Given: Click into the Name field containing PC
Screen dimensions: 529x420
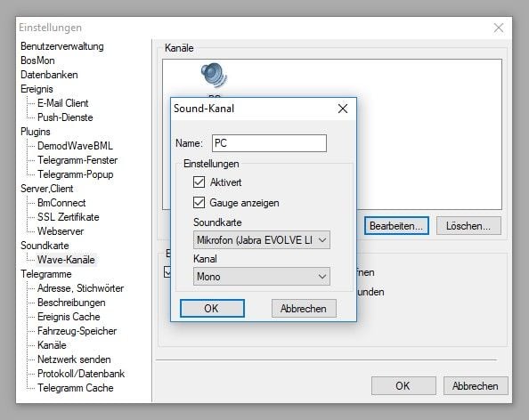Looking at the screenshot, I should (x=269, y=143).
